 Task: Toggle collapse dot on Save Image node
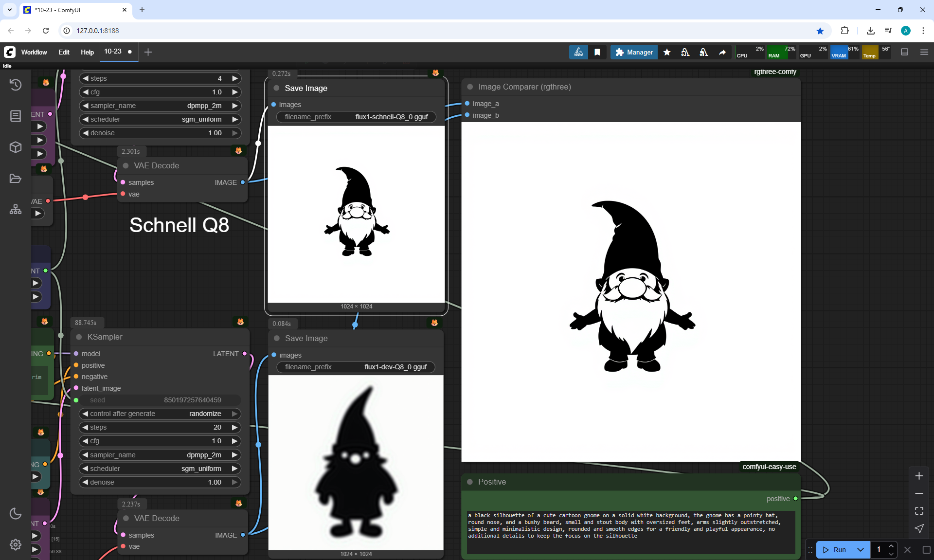276,88
